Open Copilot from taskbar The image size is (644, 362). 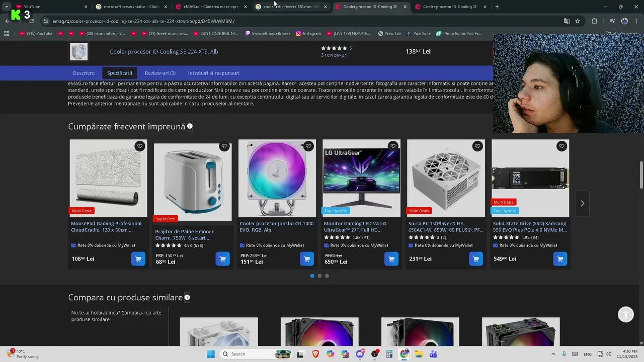pos(330,354)
